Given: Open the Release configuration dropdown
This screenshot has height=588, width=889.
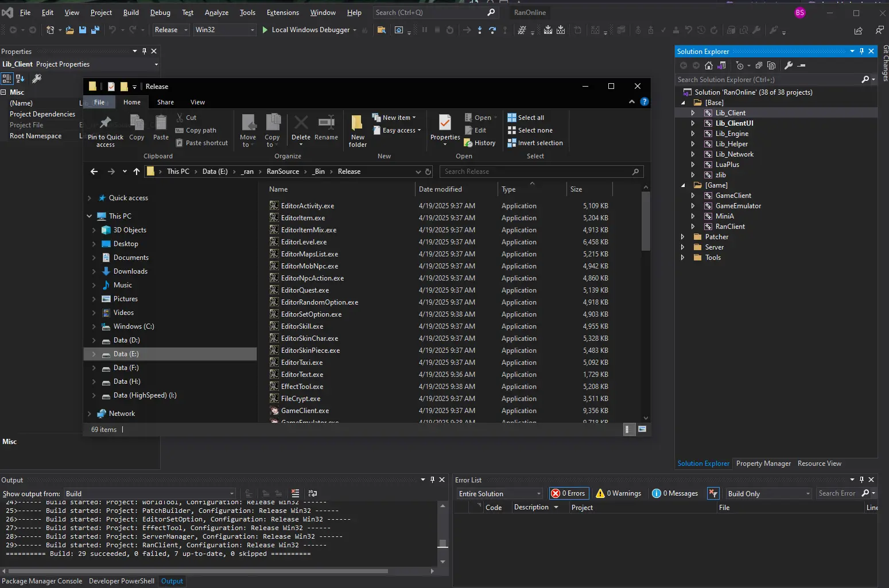Looking at the screenshot, I should point(171,30).
